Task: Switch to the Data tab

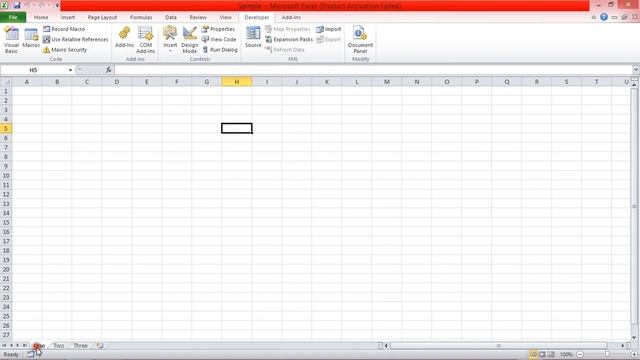Action: [x=171, y=17]
